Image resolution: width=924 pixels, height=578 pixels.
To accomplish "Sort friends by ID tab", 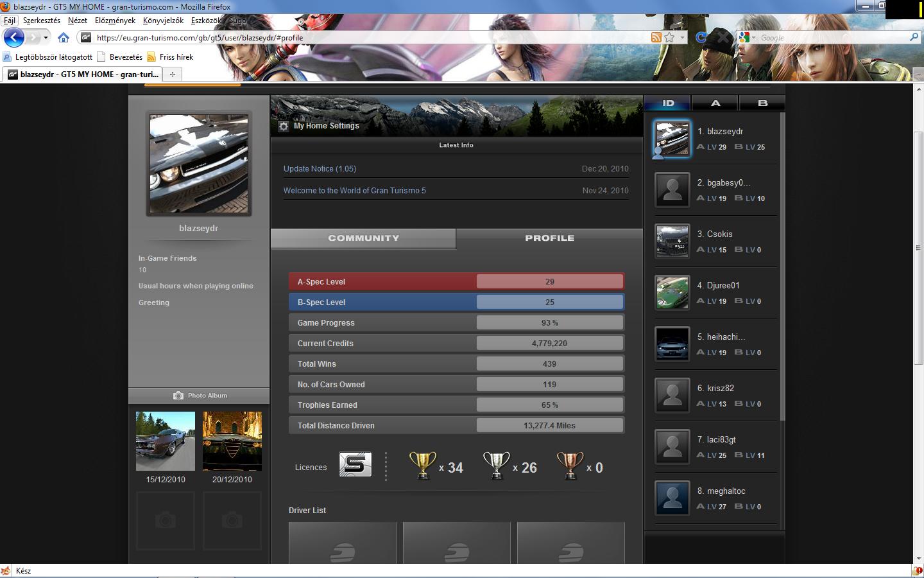I will click(668, 103).
